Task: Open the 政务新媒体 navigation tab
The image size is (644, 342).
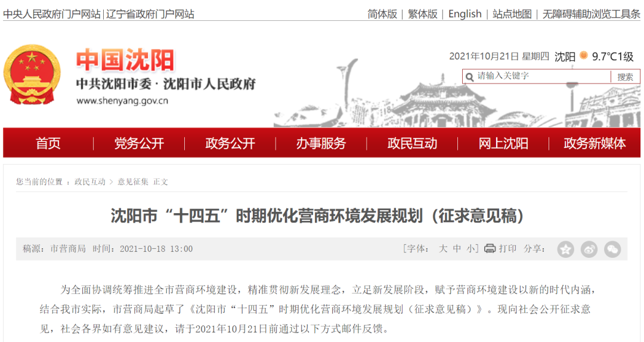Action: (595, 143)
